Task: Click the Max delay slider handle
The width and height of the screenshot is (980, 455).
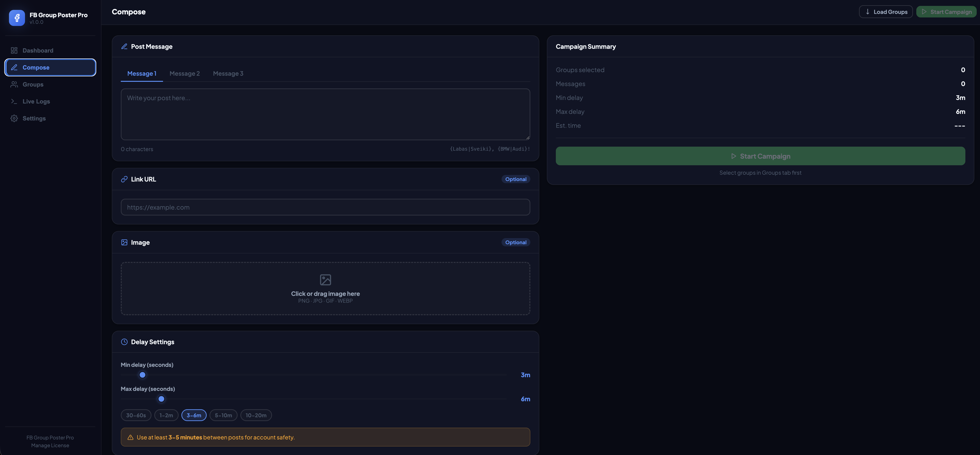Action: point(161,399)
